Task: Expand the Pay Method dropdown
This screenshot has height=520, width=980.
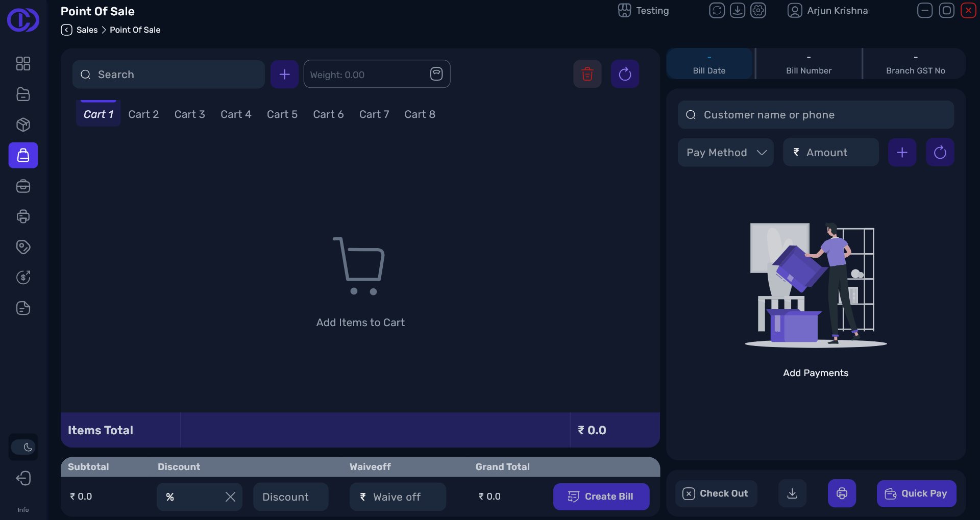Action: coord(725,152)
